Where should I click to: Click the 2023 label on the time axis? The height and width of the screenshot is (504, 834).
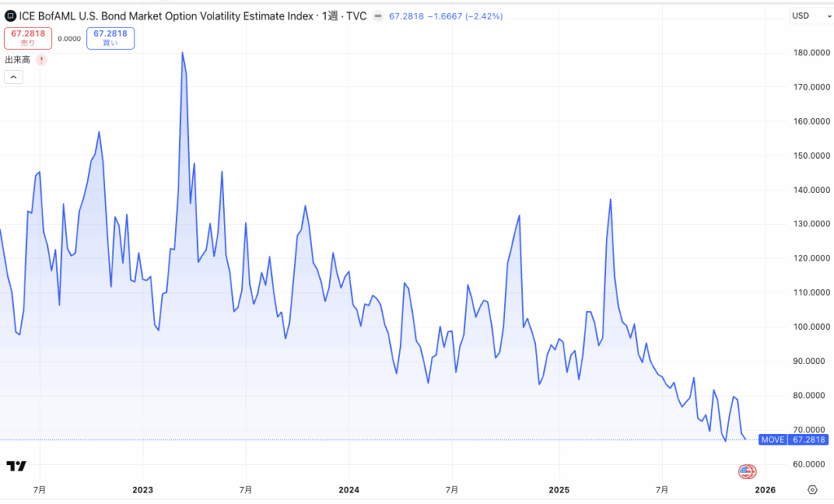(143, 489)
